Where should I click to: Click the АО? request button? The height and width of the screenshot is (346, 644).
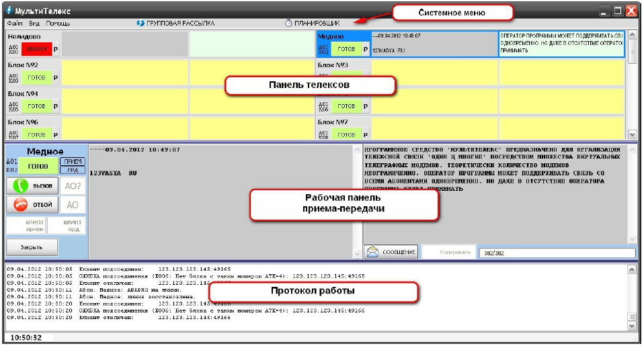pyautogui.click(x=73, y=186)
